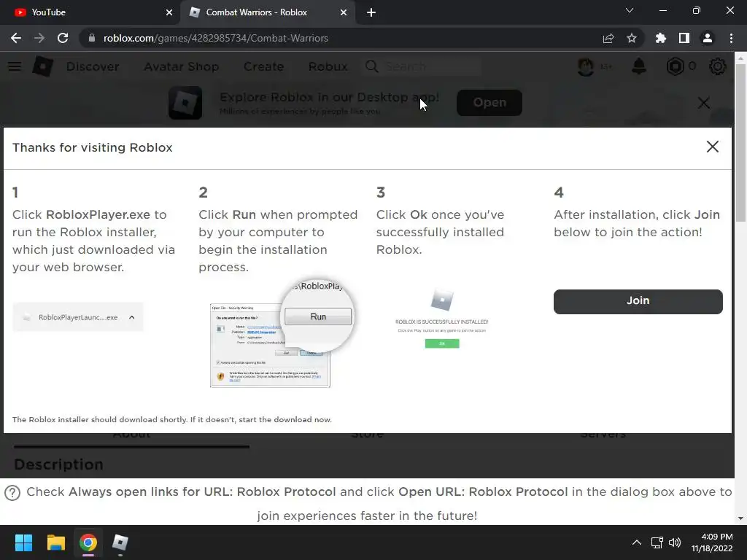Open the volume tray icon
Screen dimensions: 747x560
coord(675,542)
